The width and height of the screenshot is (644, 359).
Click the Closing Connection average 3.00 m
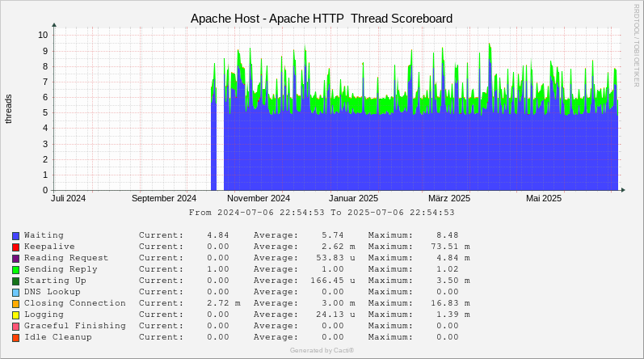pyautogui.click(x=339, y=303)
